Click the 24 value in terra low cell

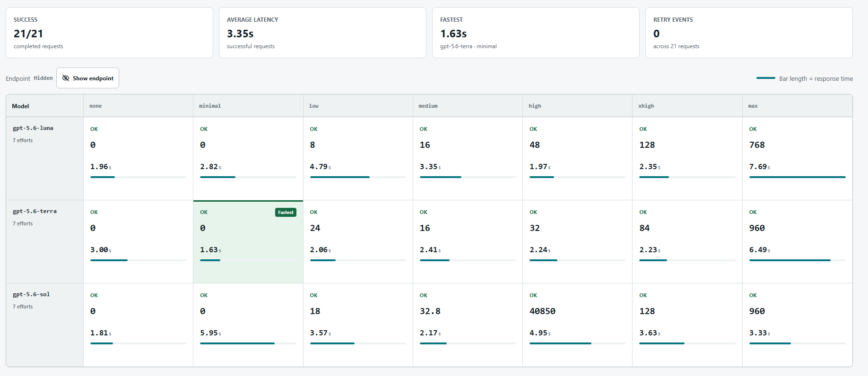pos(315,228)
